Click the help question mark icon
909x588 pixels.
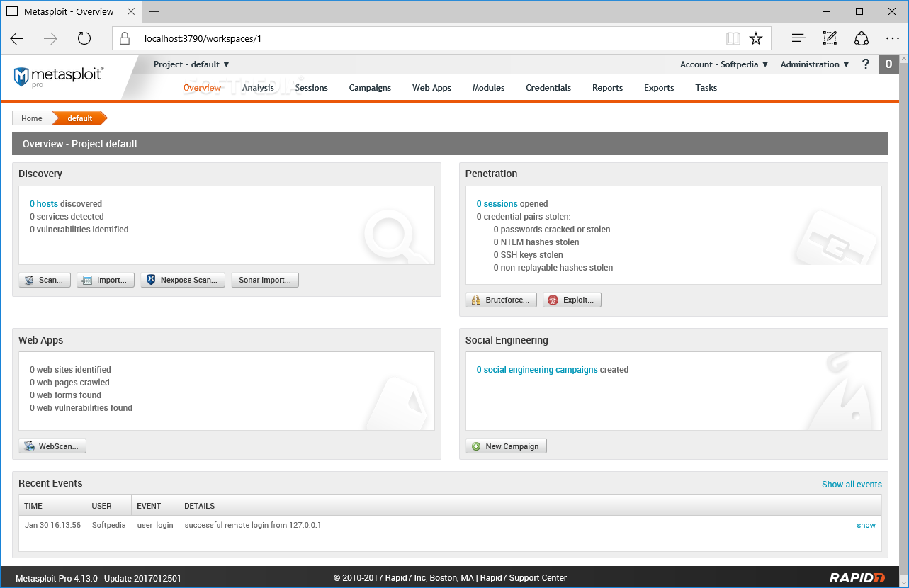[x=865, y=64]
